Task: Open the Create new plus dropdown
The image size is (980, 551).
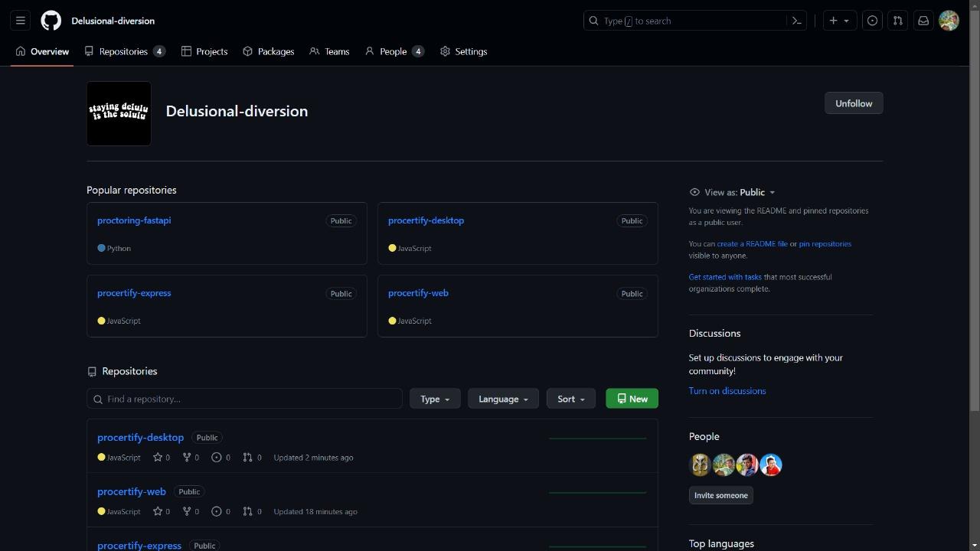Action: click(839, 21)
